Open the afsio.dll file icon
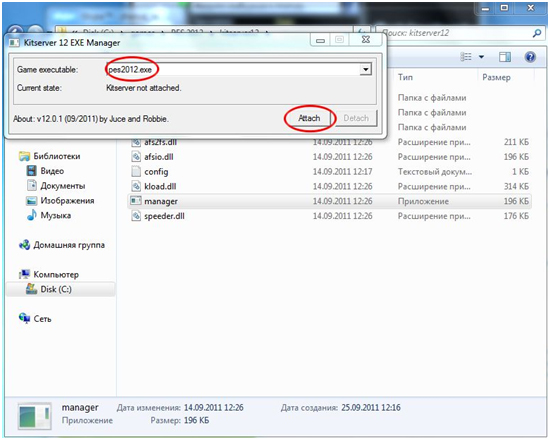This screenshot has height=440, width=550. click(x=136, y=156)
